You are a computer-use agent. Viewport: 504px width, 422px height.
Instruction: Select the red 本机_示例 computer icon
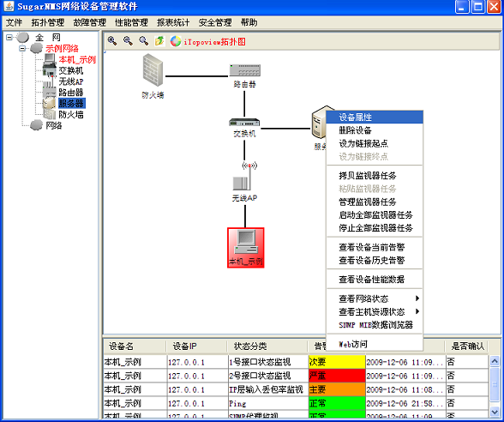246,248
